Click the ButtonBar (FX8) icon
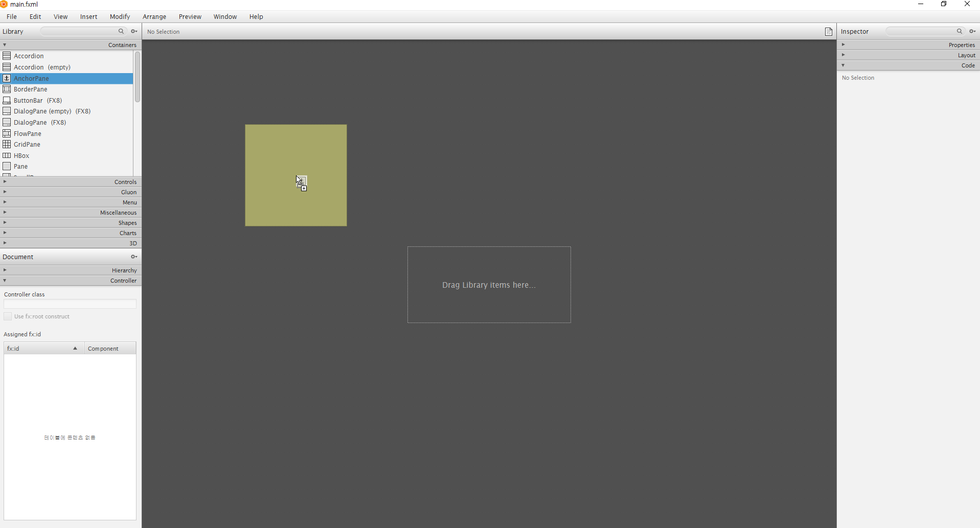Screen dimensions: 980x528 [7, 100]
